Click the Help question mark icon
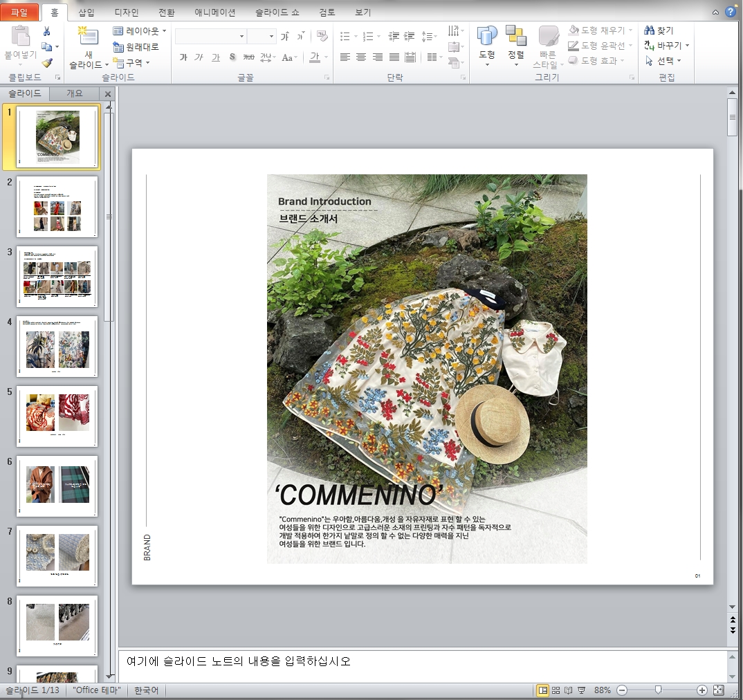This screenshot has height=700, width=743. pos(731,12)
